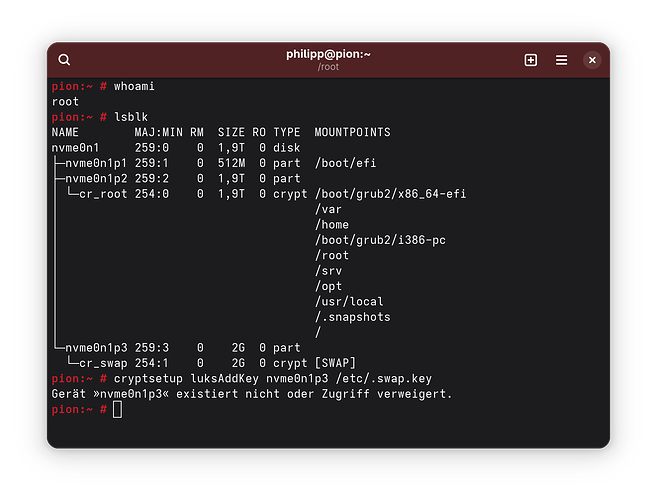Viewport: 656px width, 500px height.
Task: Click the [SWAP] mountpoint text
Action: (335, 363)
